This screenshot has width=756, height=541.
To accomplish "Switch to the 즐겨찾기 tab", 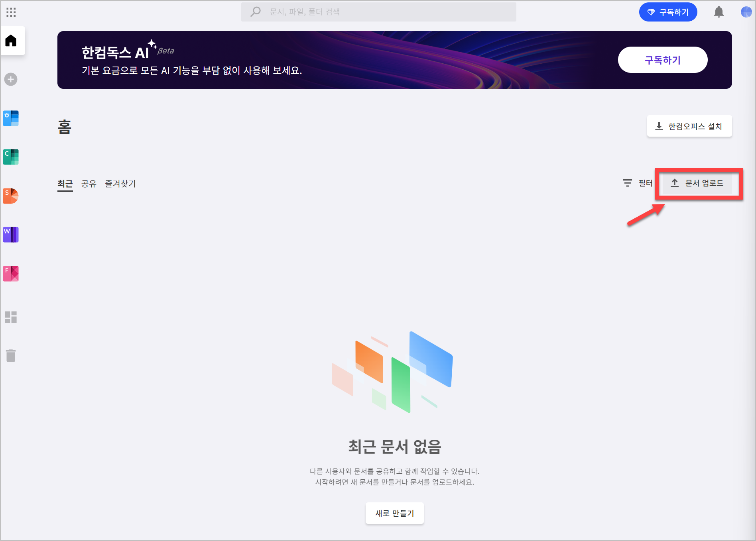I will [120, 184].
